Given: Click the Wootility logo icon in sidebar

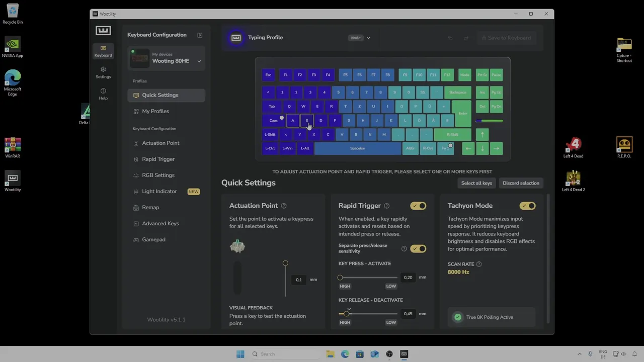Looking at the screenshot, I should click(x=103, y=31).
